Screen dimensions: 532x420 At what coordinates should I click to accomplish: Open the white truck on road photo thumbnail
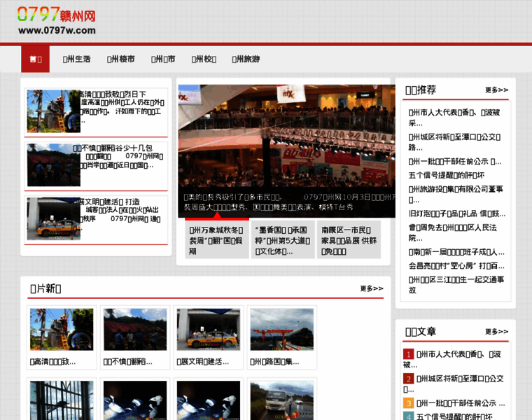pos(282,400)
